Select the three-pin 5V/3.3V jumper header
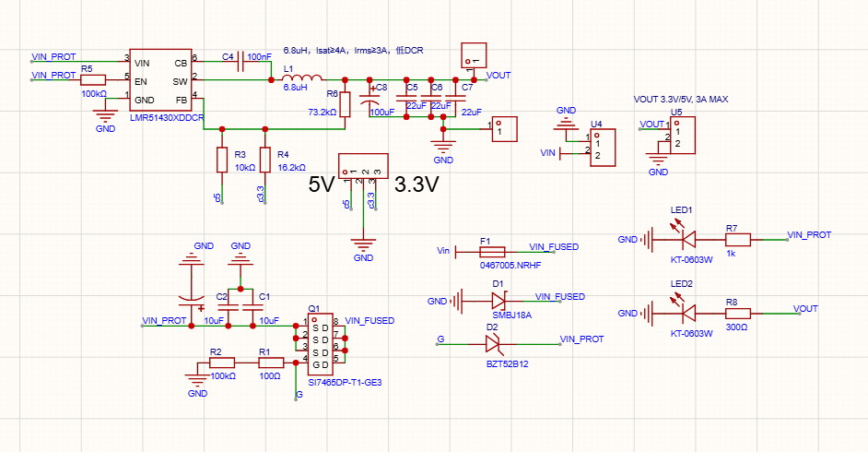Screen dimensions: 868x452 [x=363, y=166]
